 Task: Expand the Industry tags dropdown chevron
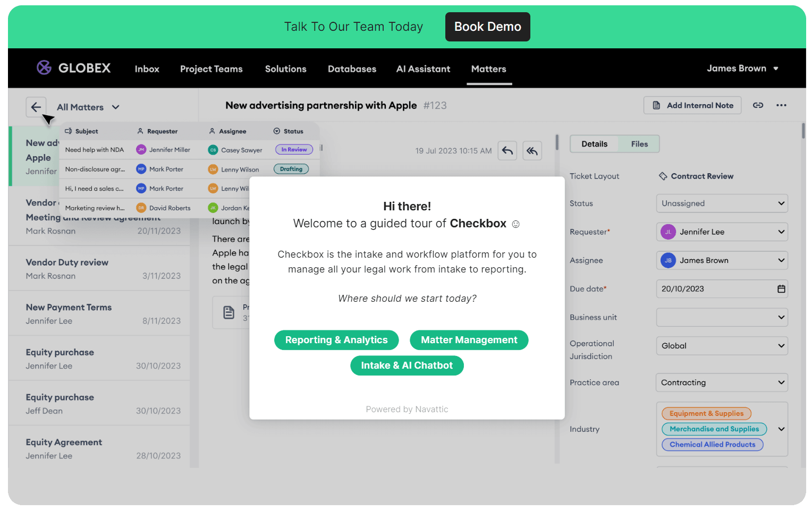(x=781, y=429)
